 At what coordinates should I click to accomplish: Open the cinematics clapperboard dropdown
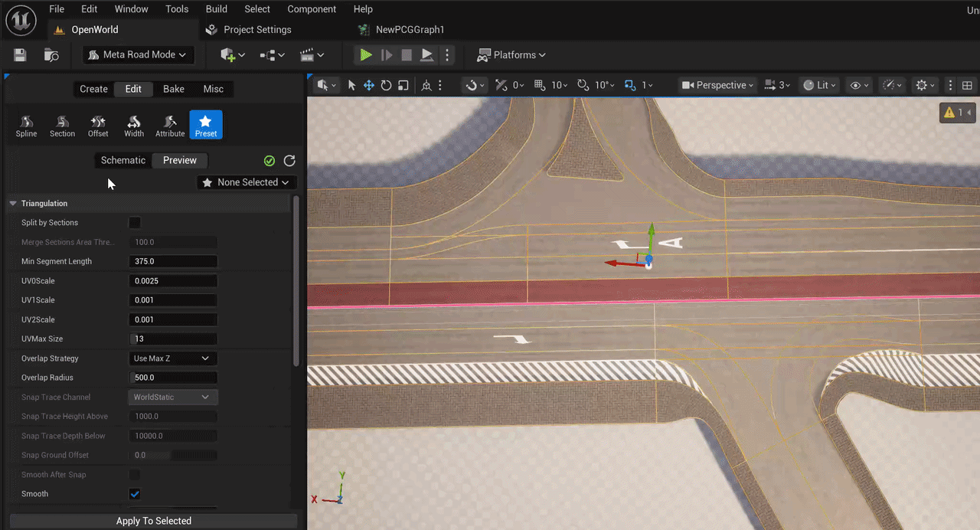click(312, 55)
